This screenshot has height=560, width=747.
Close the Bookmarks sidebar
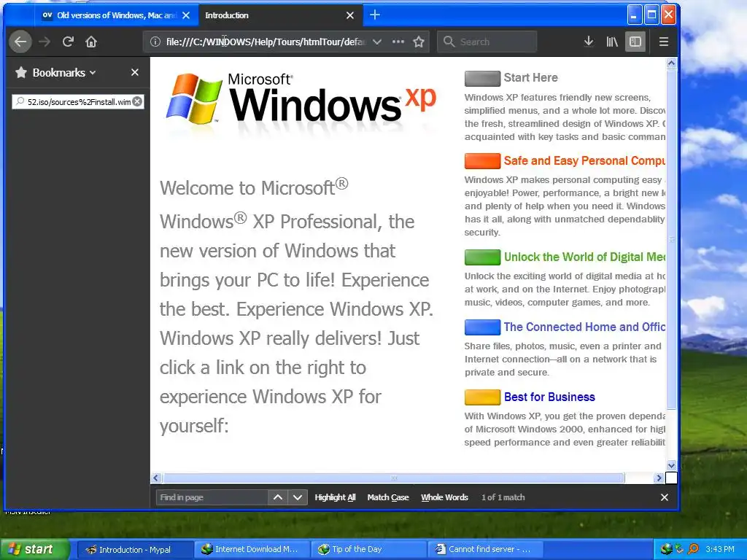(135, 72)
